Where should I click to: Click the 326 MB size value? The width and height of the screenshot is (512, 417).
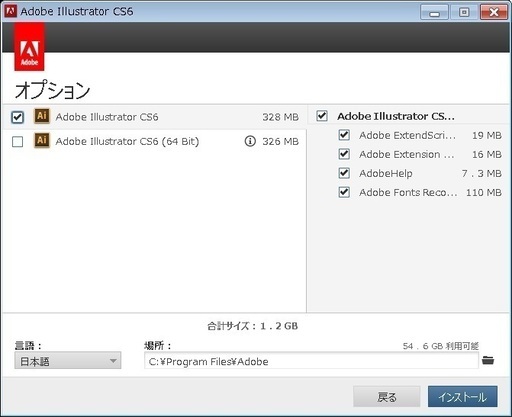coord(280,141)
